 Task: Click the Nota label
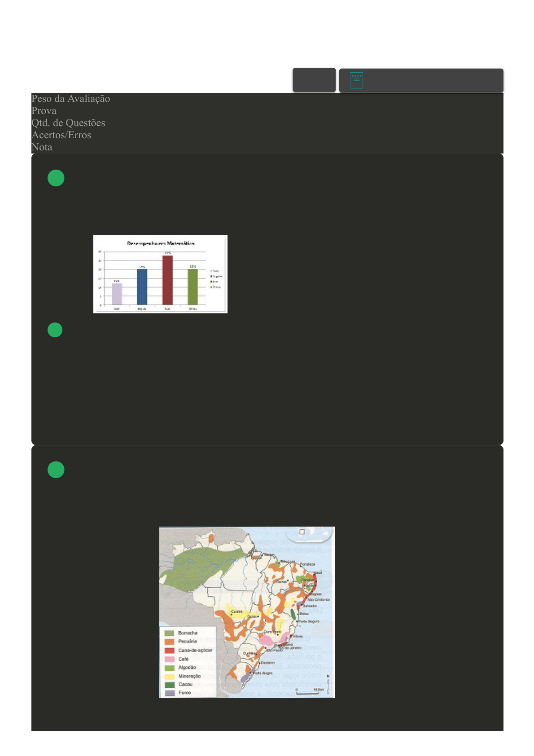pyautogui.click(x=42, y=147)
